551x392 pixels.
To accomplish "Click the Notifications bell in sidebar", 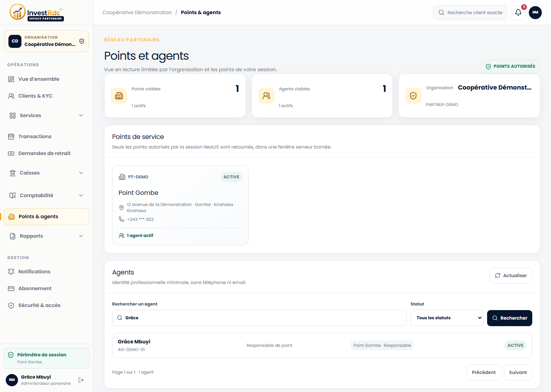I will click(11, 271).
